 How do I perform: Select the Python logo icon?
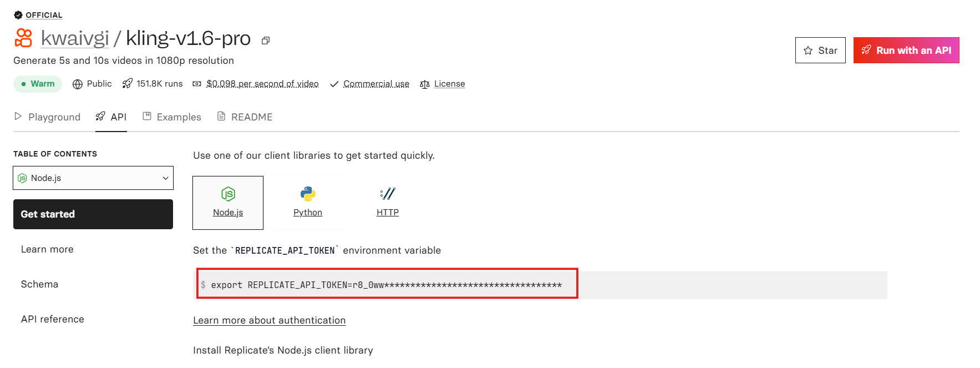308,194
